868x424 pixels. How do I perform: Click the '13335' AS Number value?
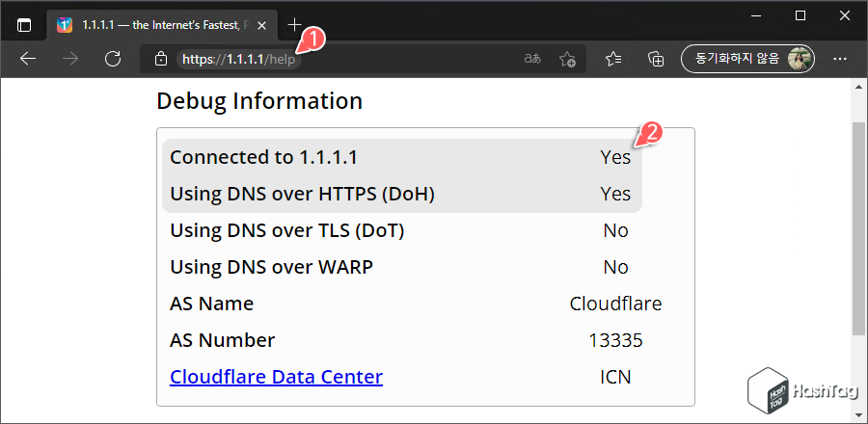[x=615, y=340]
